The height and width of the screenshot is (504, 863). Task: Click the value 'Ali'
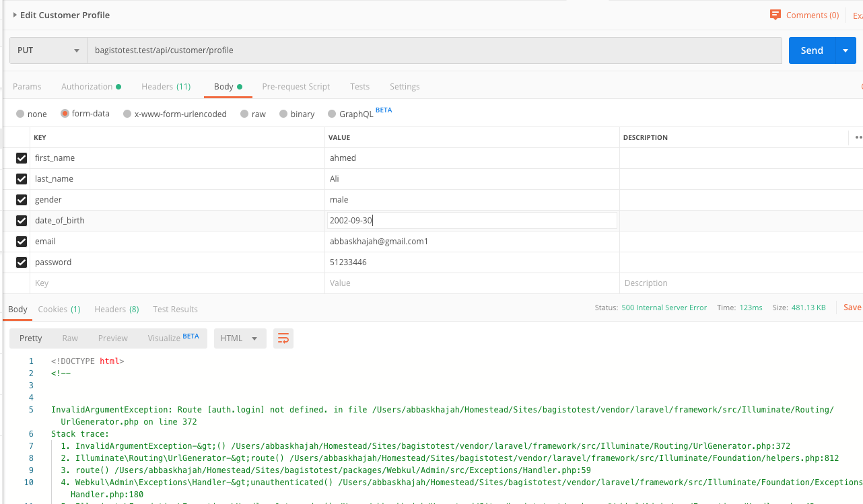(x=335, y=179)
